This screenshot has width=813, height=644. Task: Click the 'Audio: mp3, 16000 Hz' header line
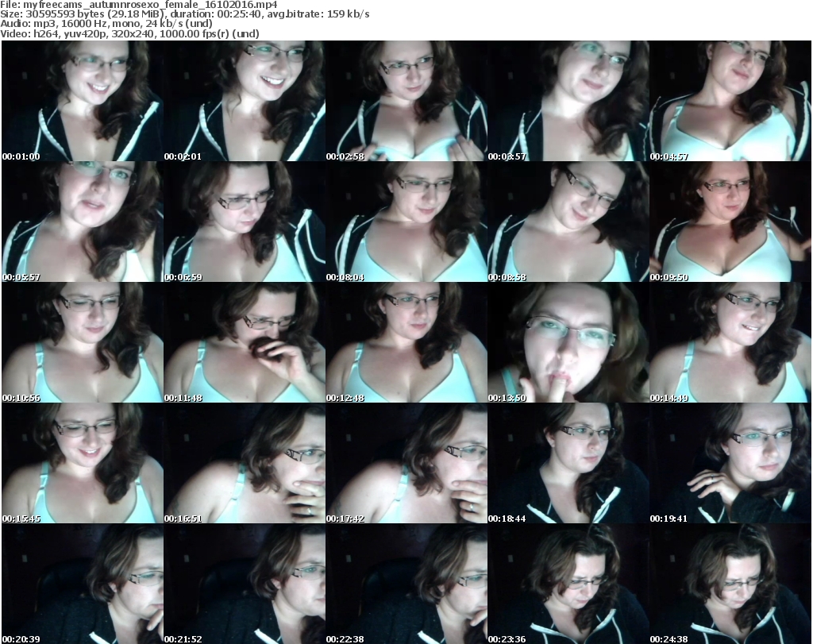click(106, 24)
